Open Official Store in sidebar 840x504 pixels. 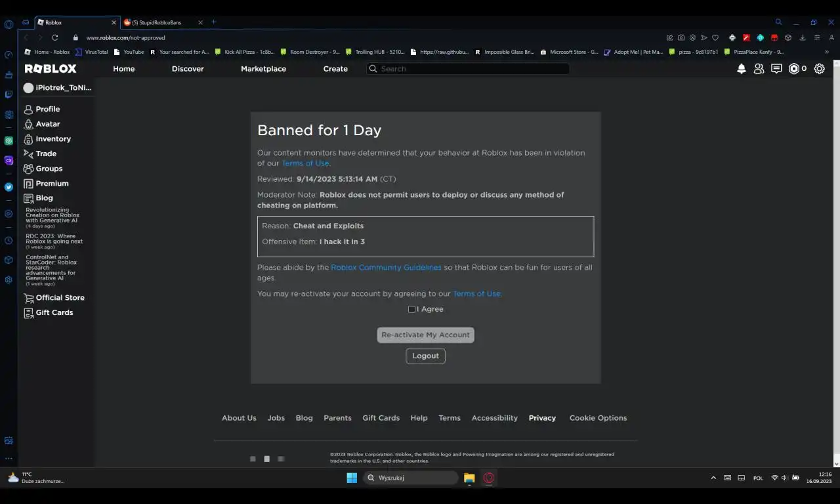click(x=54, y=298)
